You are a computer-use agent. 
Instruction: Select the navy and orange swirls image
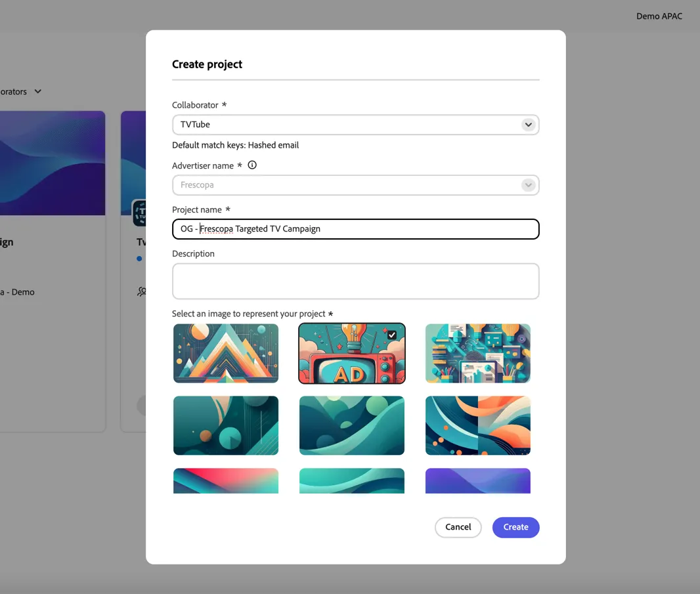coord(477,425)
